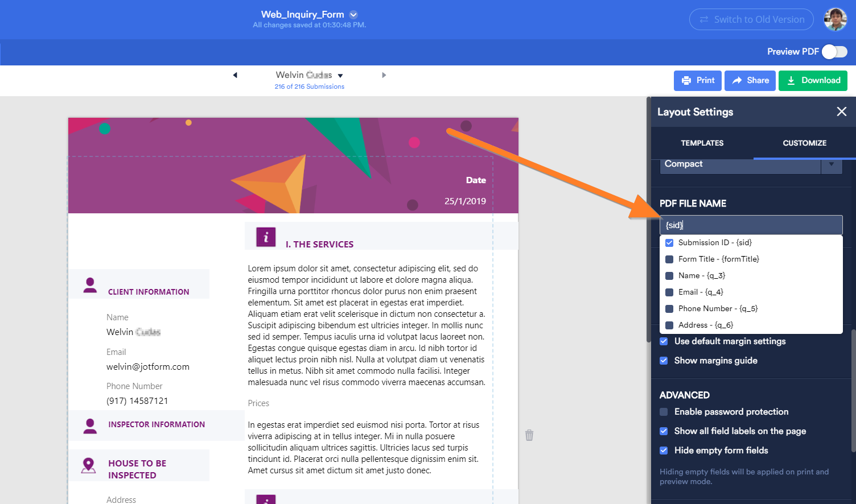Image resolution: width=856 pixels, height=504 pixels.
Task: Click the Inspector Information person icon
Action: (90, 425)
